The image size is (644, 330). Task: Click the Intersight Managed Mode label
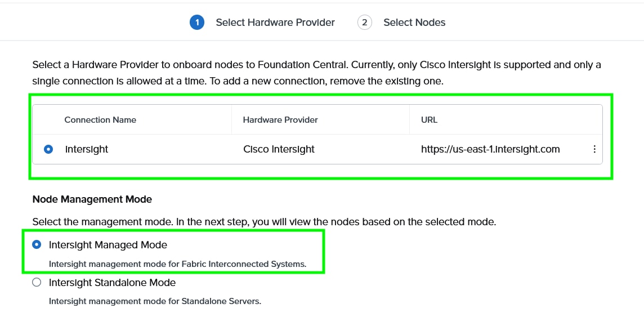108,245
